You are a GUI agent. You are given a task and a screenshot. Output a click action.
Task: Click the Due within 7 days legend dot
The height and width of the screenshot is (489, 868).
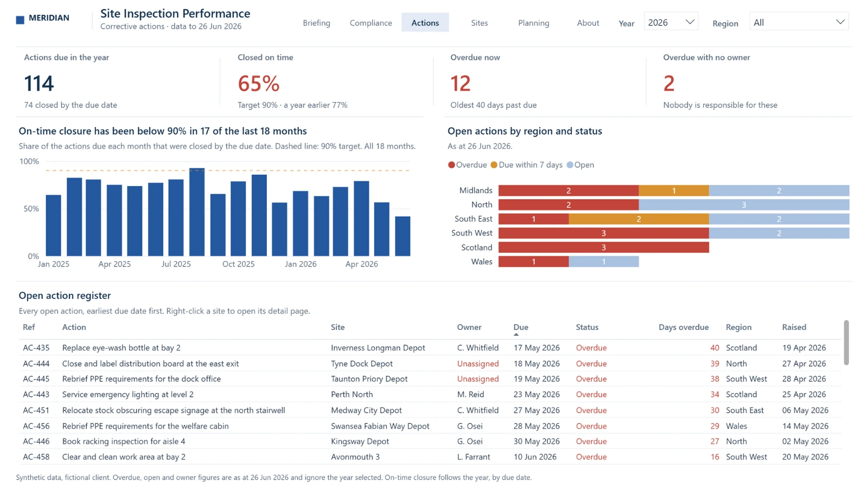(x=494, y=165)
